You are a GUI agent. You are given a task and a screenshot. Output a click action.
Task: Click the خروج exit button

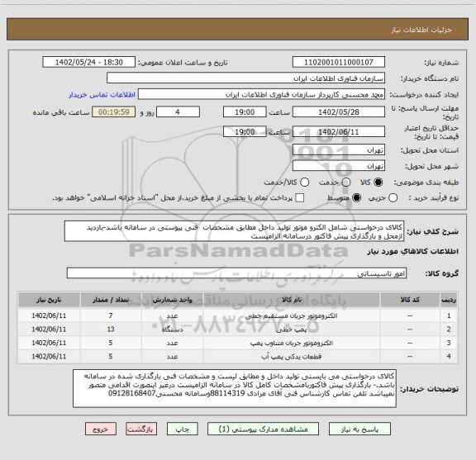[x=101, y=429]
